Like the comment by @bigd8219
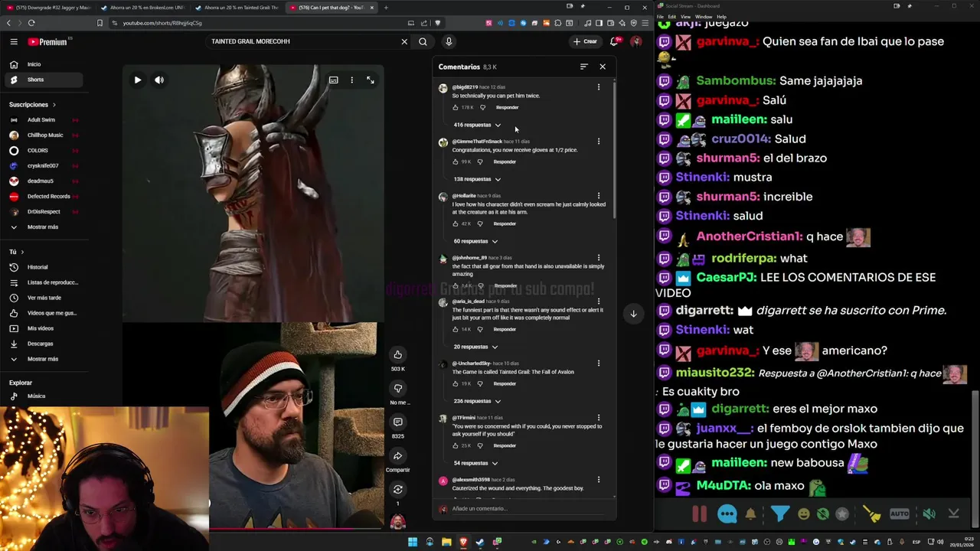 click(x=456, y=107)
